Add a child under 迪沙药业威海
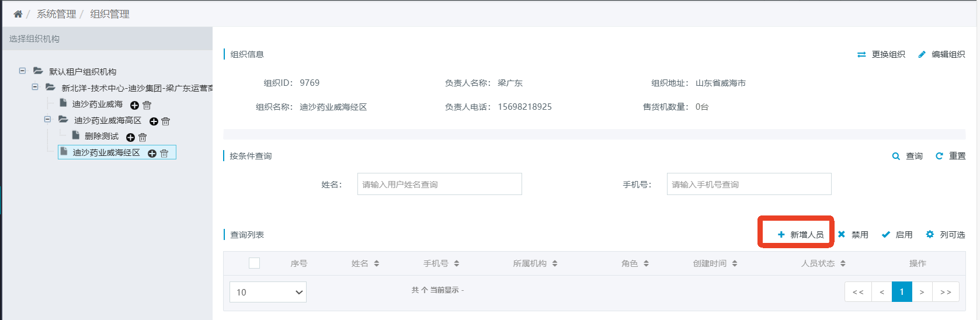 [134, 105]
